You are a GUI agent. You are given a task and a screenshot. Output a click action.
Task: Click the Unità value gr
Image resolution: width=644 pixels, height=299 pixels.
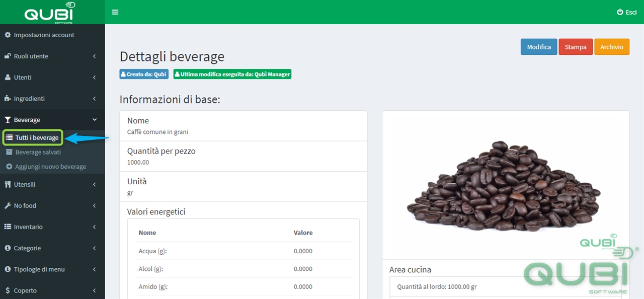pyautogui.click(x=130, y=193)
